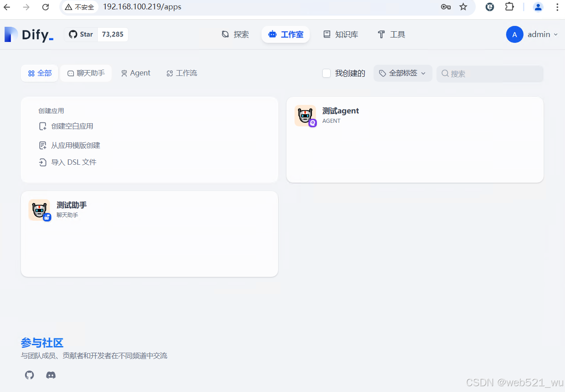Image resolution: width=565 pixels, height=392 pixels.
Task: Click the 73,285 star count
Action: [x=112, y=34]
